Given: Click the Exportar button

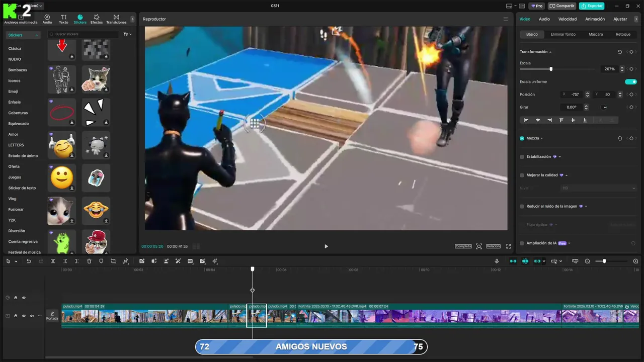Looking at the screenshot, I should (x=592, y=6).
